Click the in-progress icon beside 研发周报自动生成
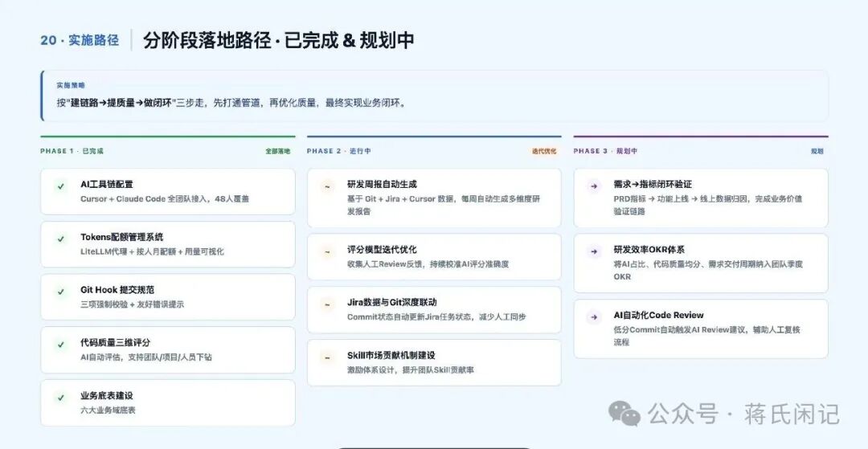Screen dimensions: 868x449 (x=327, y=187)
